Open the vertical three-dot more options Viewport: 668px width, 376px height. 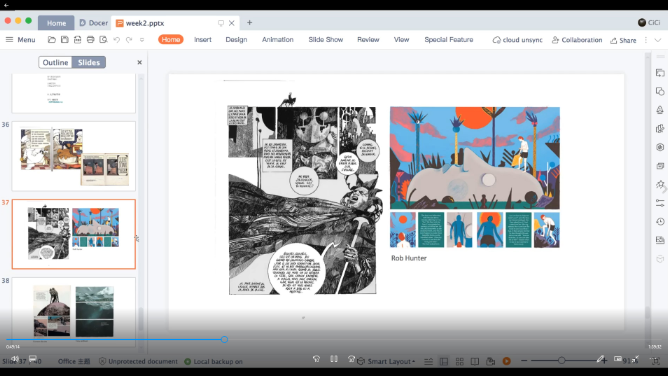(646, 40)
